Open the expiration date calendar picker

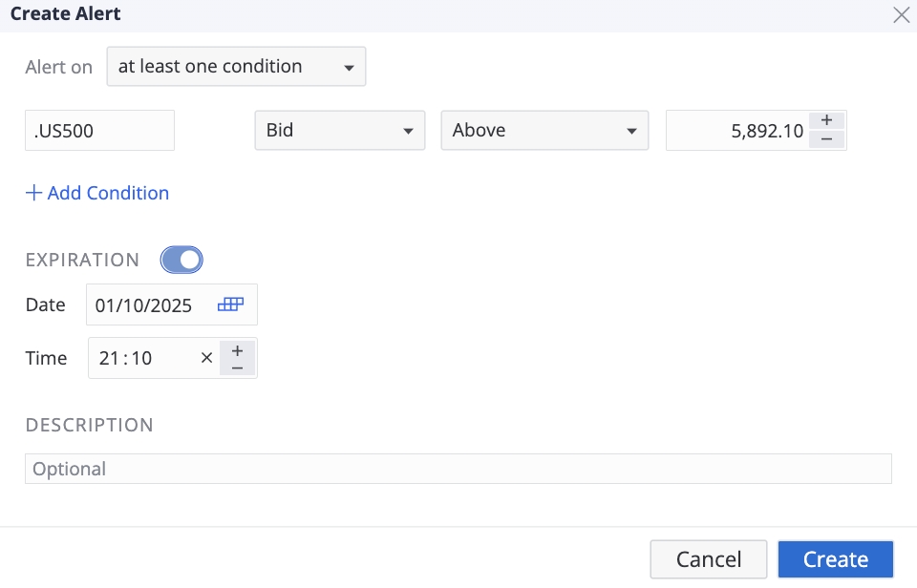click(x=231, y=304)
